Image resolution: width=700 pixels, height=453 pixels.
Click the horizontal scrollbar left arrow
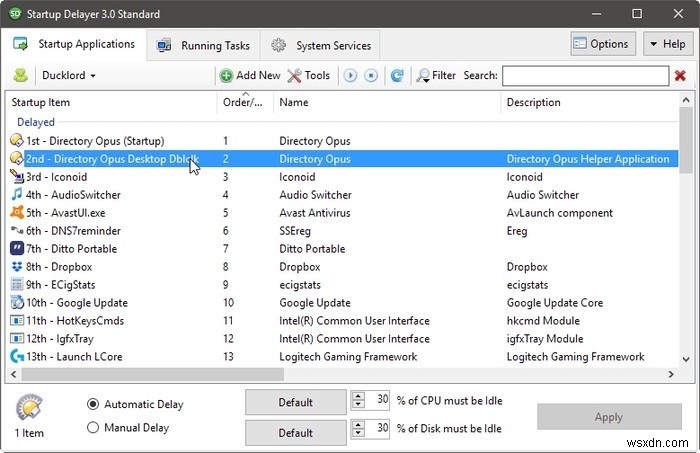13,374
